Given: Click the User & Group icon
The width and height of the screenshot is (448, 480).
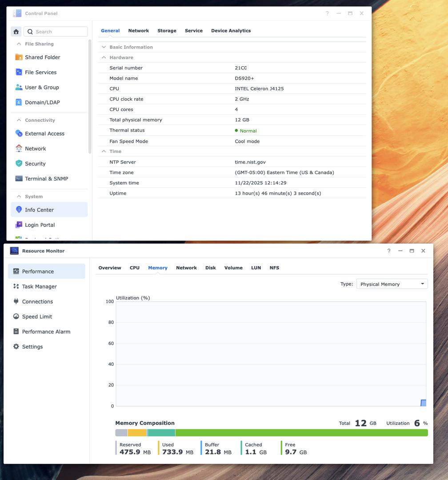Looking at the screenshot, I should (x=19, y=87).
